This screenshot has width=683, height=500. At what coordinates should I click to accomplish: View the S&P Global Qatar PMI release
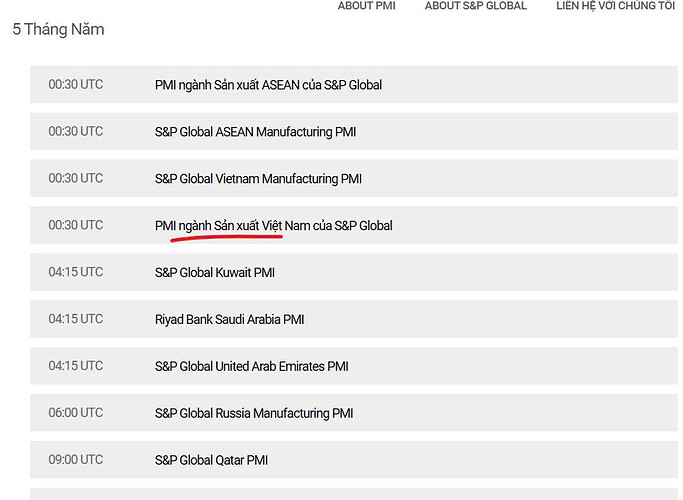click(211, 460)
